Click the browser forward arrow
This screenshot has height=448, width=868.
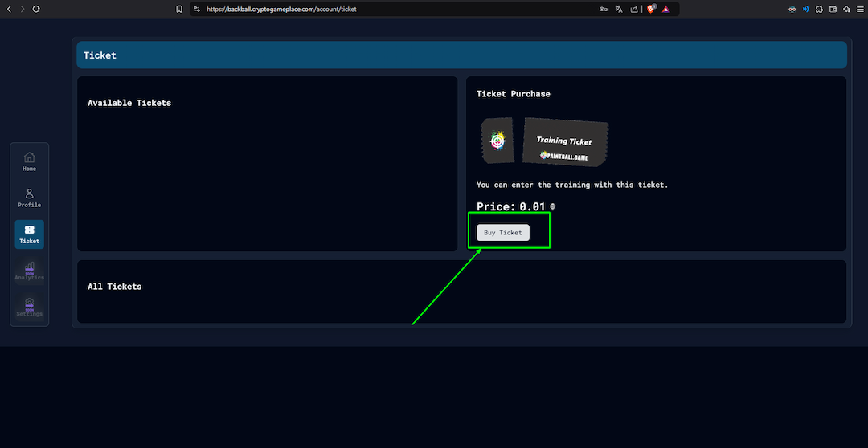click(22, 9)
